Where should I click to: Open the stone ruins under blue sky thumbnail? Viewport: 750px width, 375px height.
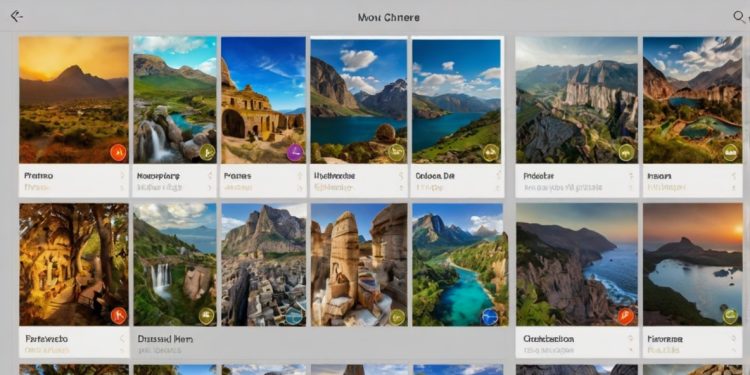pyautogui.click(x=264, y=99)
